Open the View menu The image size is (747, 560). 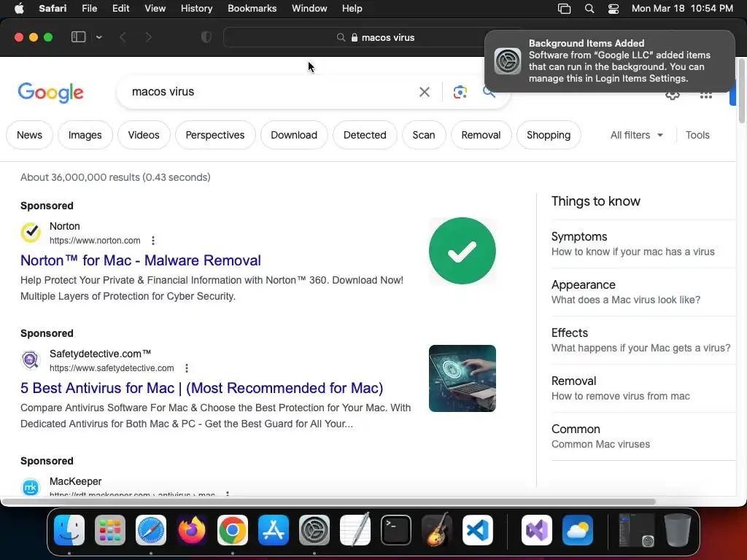pyautogui.click(x=155, y=8)
